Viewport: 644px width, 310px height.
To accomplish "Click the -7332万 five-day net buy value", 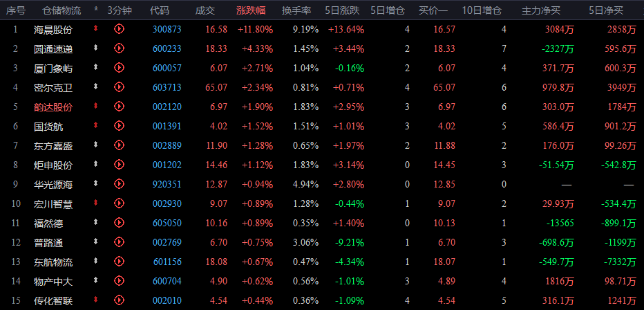I will [x=619, y=262].
